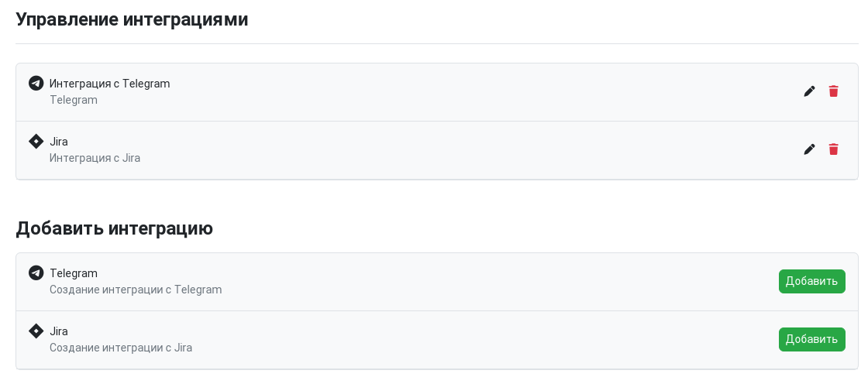The image size is (868, 384).
Task: Add a new Jira integration with Добавить button
Action: [x=811, y=339]
